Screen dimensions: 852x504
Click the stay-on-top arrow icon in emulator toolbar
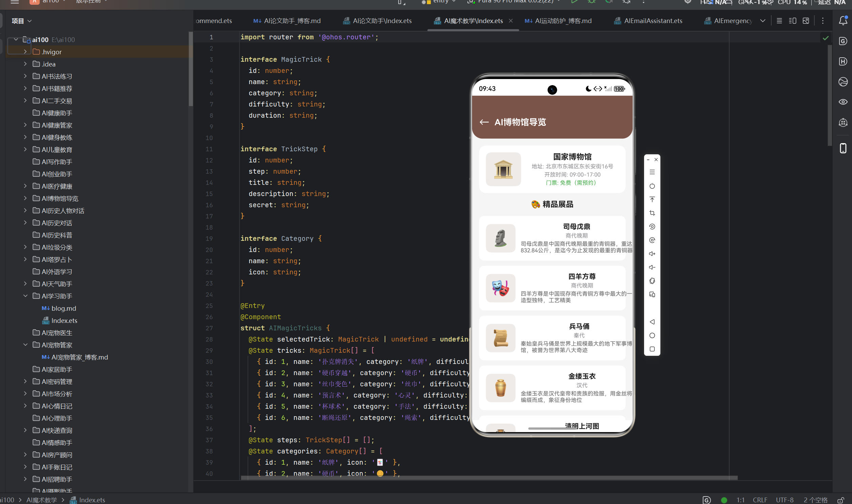(652, 199)
